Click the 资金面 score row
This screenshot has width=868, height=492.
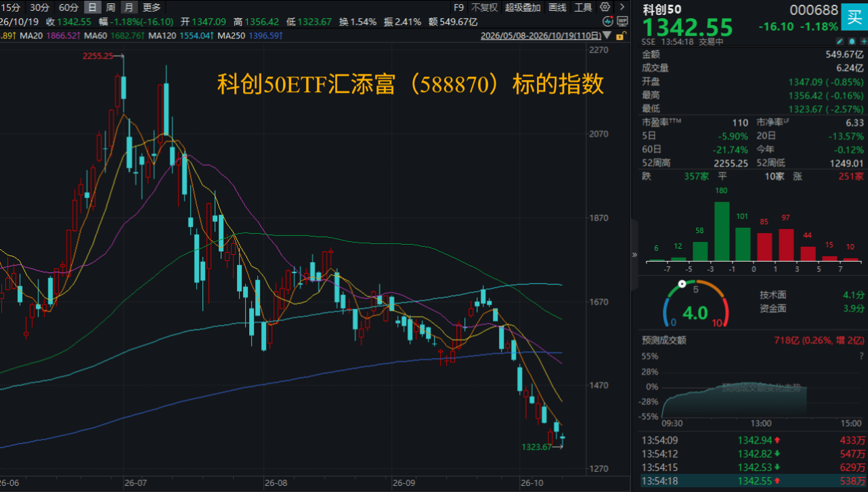pyautogui.click(x=812, y=308)
